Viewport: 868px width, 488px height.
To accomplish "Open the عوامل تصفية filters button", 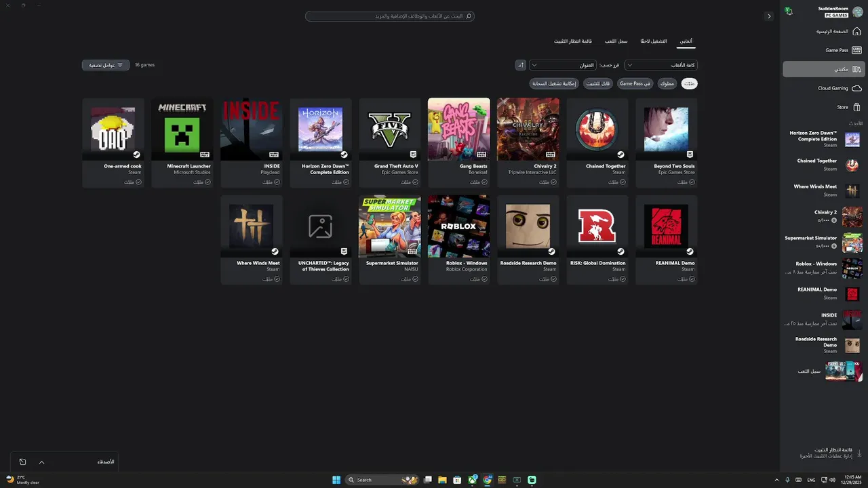I will pos(106,65).
